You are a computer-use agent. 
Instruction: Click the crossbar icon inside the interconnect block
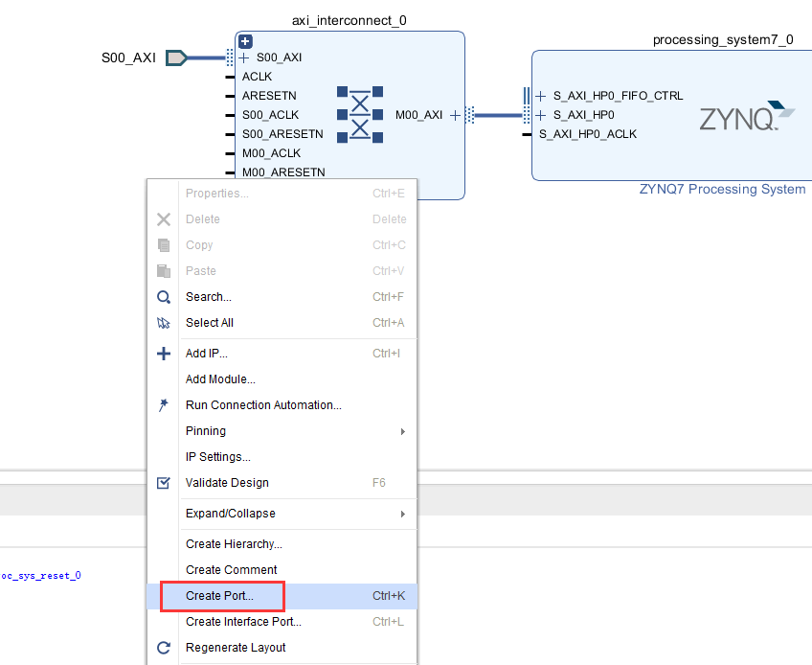click(x=360, y=115)
